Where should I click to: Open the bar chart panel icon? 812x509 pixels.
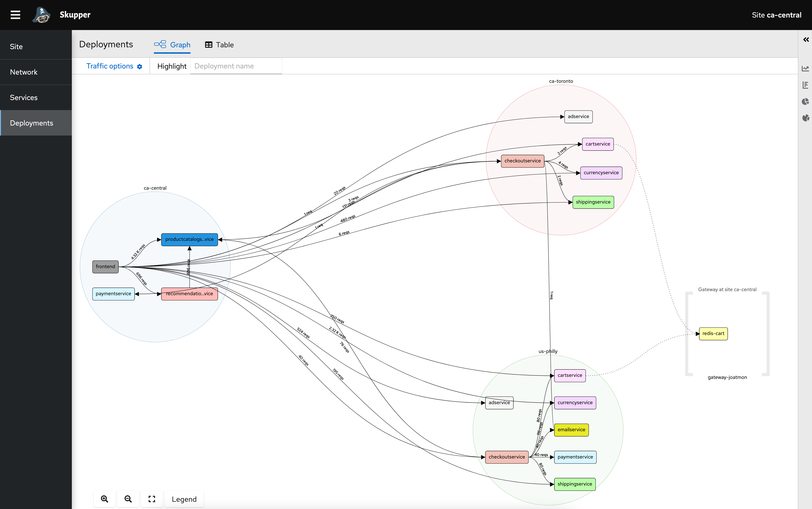(x=805, y=85)
